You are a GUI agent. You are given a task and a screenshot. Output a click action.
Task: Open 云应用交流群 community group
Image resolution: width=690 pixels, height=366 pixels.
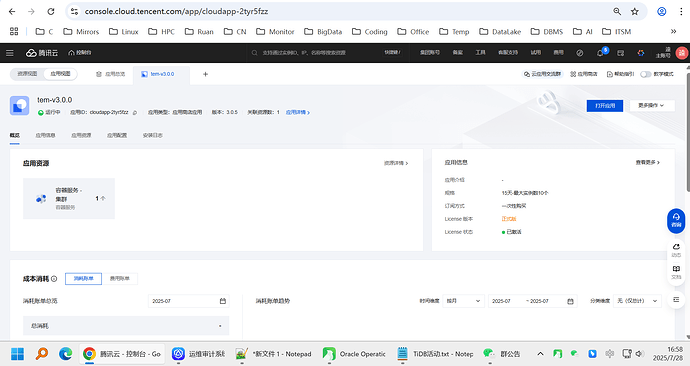[x=542, y=74]
